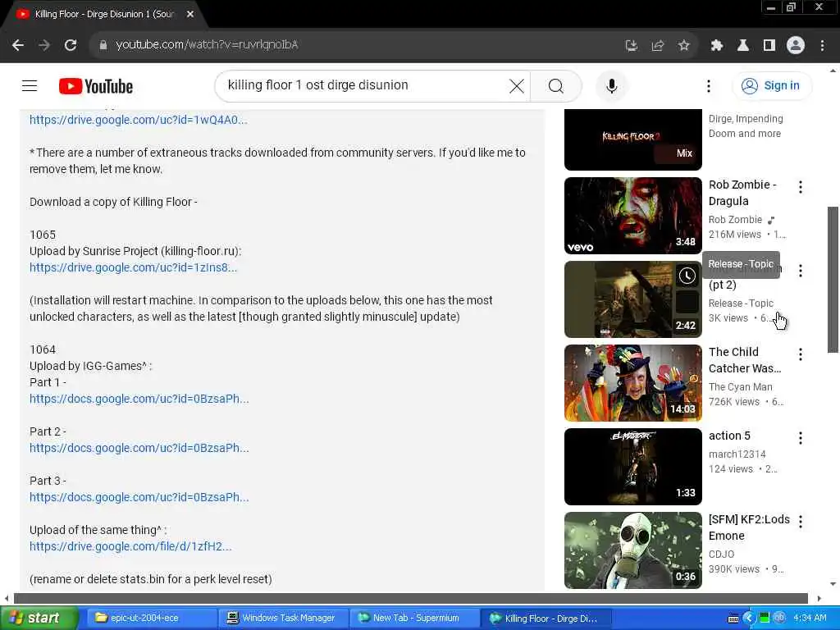The image size is (840, 630).
Task: Reload the YouTube page
Action: click(71, 45)
